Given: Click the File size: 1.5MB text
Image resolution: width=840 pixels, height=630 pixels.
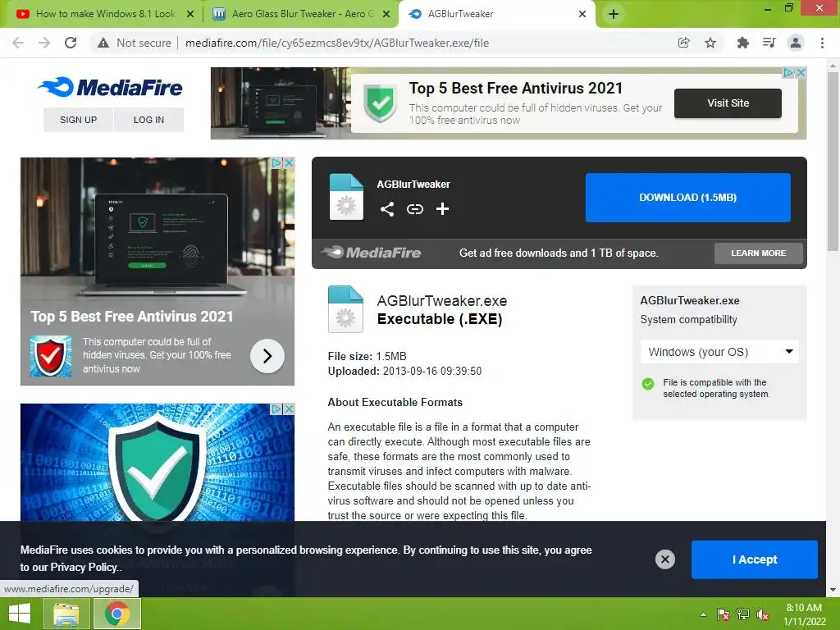Looking at the screenshot, I should click(x=367, y=356).
